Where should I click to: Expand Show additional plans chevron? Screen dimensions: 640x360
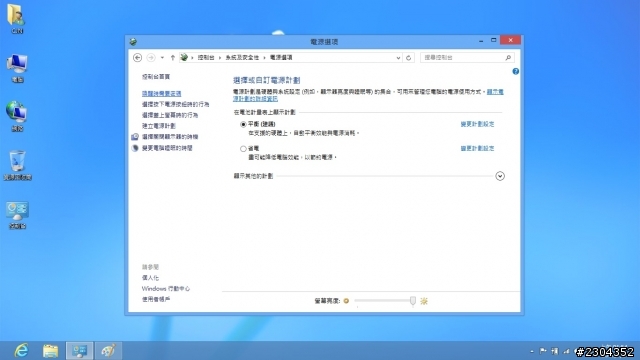coord(500,176)
